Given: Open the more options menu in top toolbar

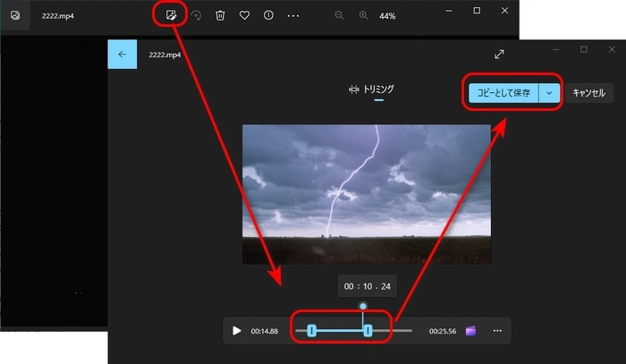Looking at the screenshot, I should 293,16.
